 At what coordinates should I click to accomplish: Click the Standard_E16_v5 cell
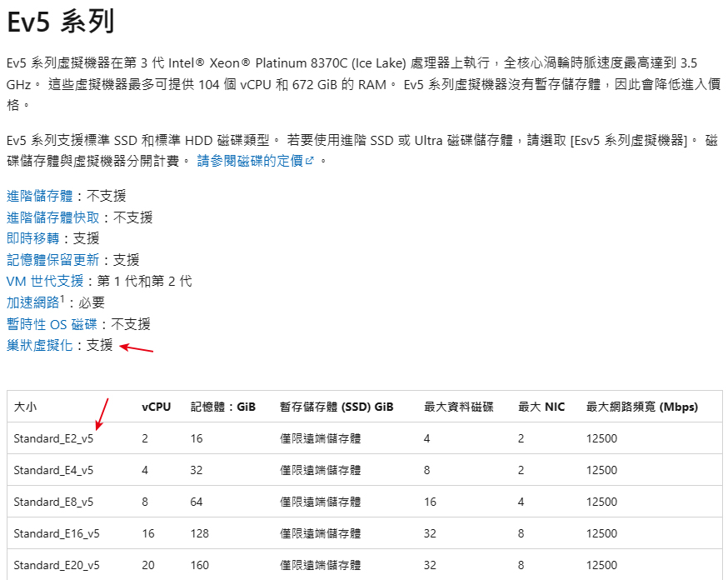(x=57, y=533)
